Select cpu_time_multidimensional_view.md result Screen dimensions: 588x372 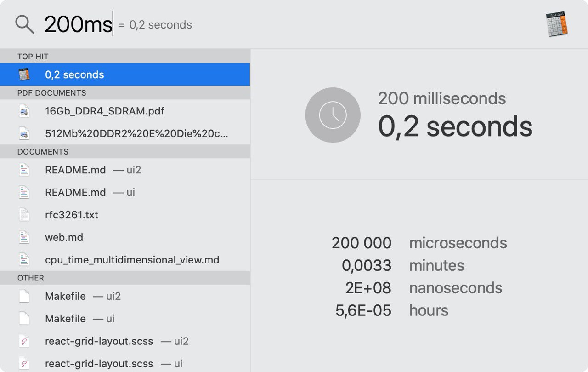pos(125,260)
